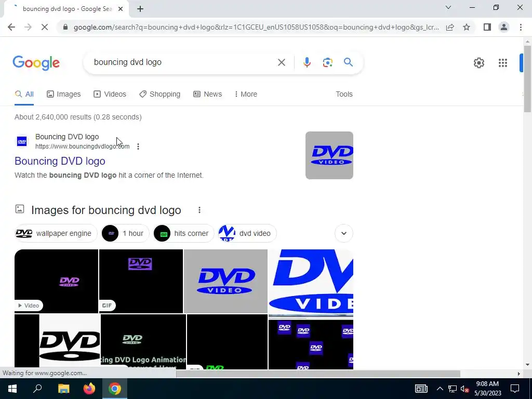Open the notifications action center
The height and width of the screenshot is (399, 532).
515,389
